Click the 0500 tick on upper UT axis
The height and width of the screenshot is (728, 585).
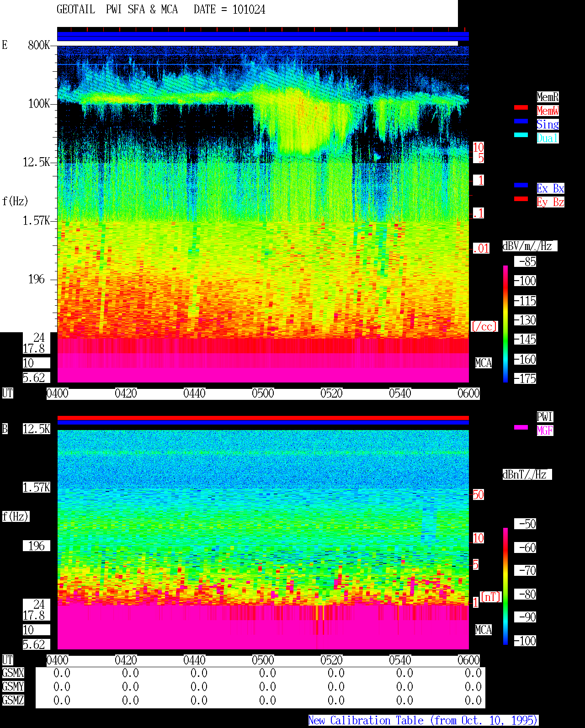click(263, 393)
